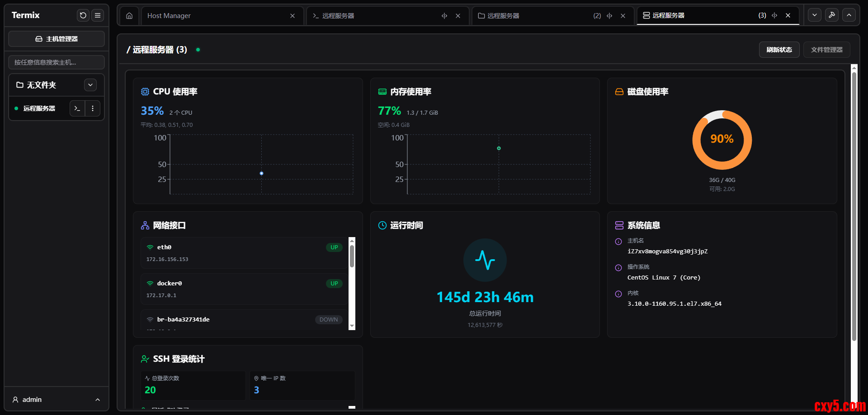Image resolution: width=868 pixels, height=415 pixels.
Task: Click the refresh icon beside Termix logo
Action: coord(83,15)
